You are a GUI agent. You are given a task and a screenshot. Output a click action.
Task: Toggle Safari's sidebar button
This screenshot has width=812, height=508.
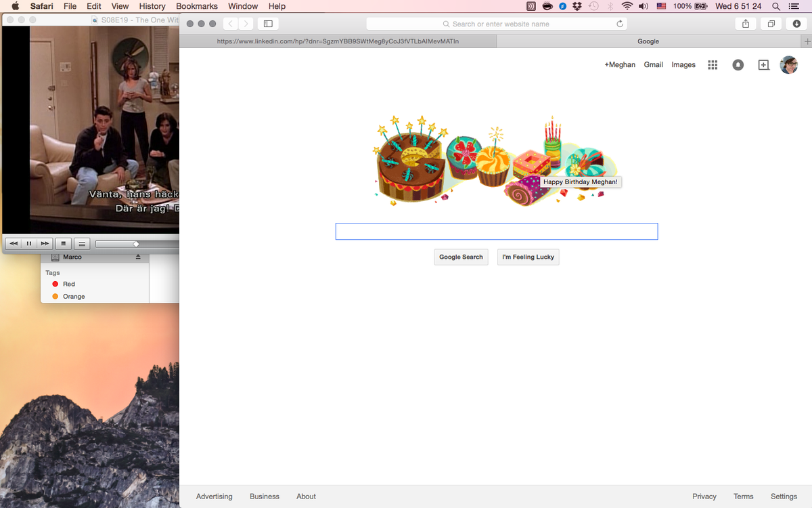pyautogui.click(x=268, y=24)
